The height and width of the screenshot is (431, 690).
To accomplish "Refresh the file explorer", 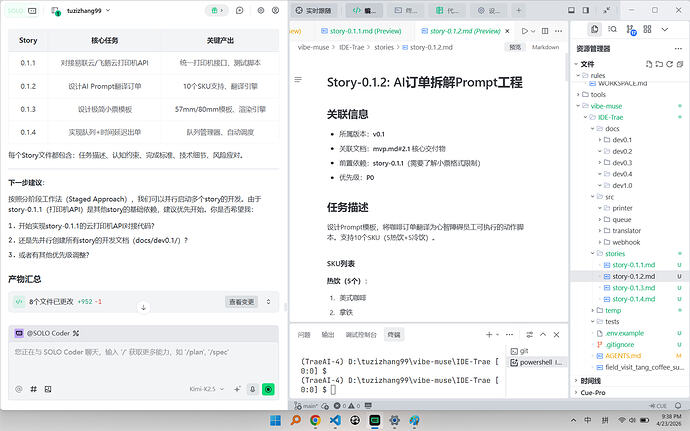I will [x=669, y=64].
